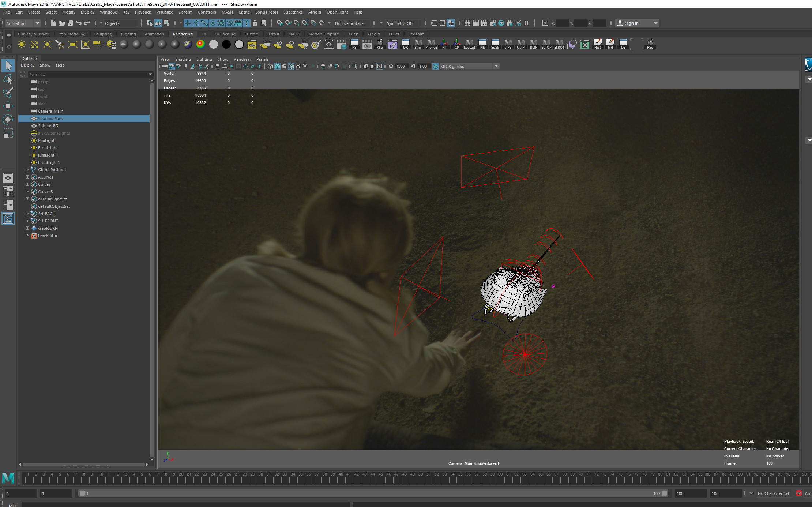The height and width of the screenshot is (507, 812).
Task: Create ambient light from Rendering shelf
Action: pyautogui.click(x=22, y=45)
